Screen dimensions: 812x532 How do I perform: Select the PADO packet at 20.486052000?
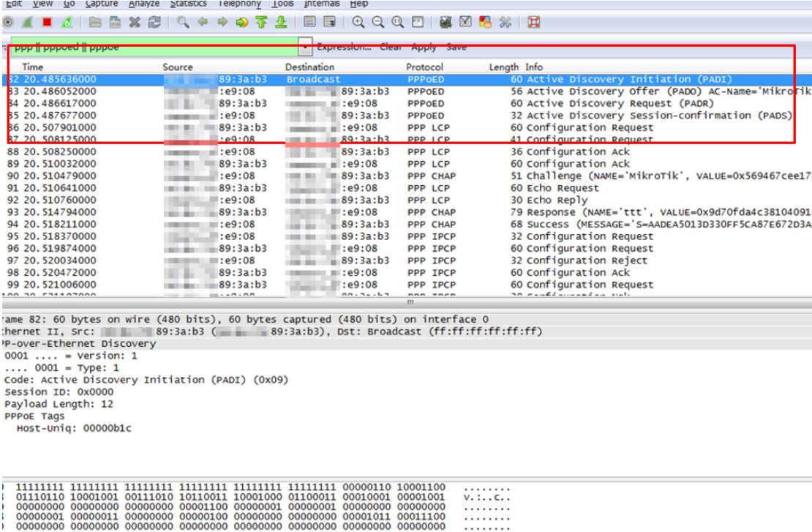click(407, 91)
